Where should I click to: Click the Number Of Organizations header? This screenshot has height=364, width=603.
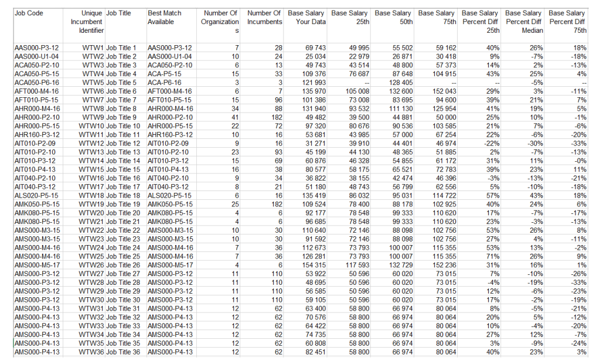[220, 22]
